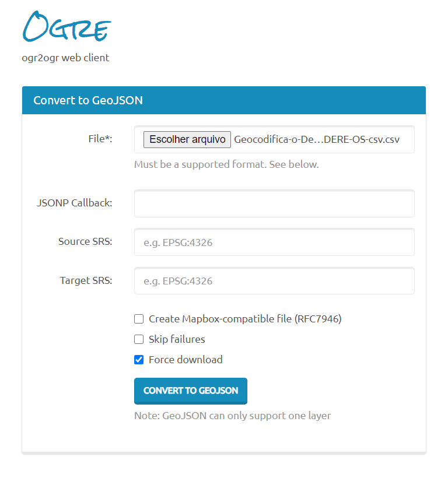Image resolution: width=448 pixels, height=478 pixels.
Task: Click the Skip failures label text
Action: pos(177,339)
